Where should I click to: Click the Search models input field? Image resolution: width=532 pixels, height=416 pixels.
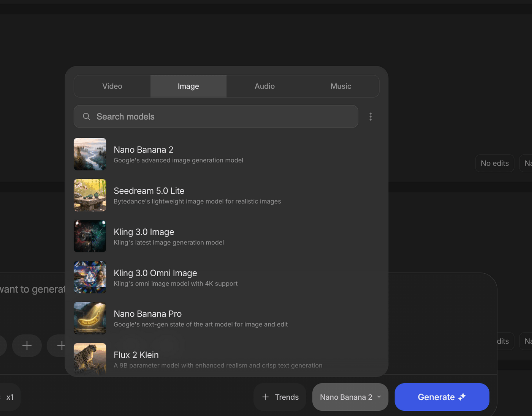click(x=220, y=117)
